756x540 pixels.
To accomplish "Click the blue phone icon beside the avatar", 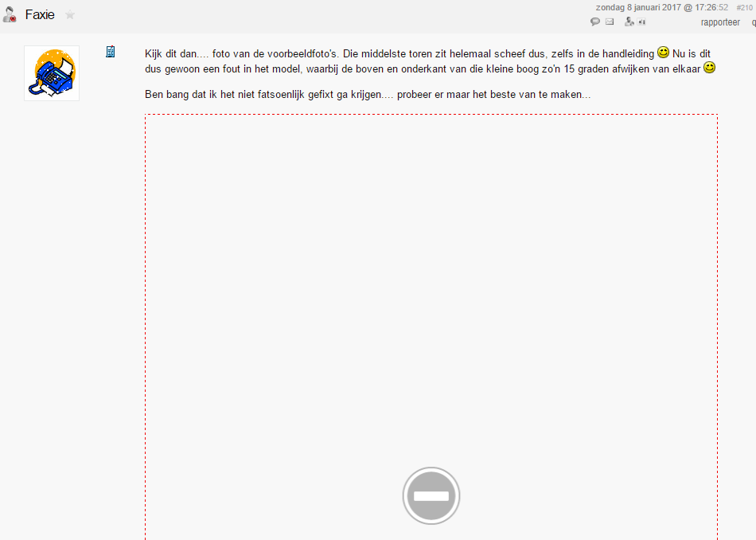I will tap(111, 52).
